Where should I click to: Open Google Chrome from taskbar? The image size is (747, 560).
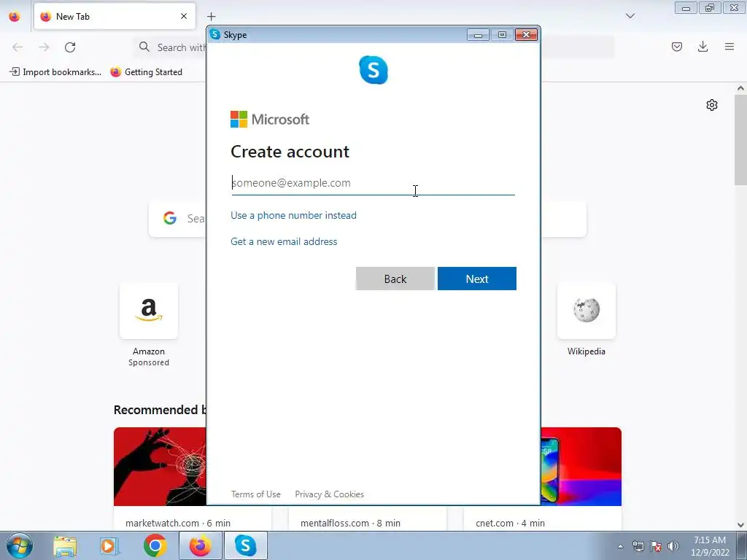(155, 545)
